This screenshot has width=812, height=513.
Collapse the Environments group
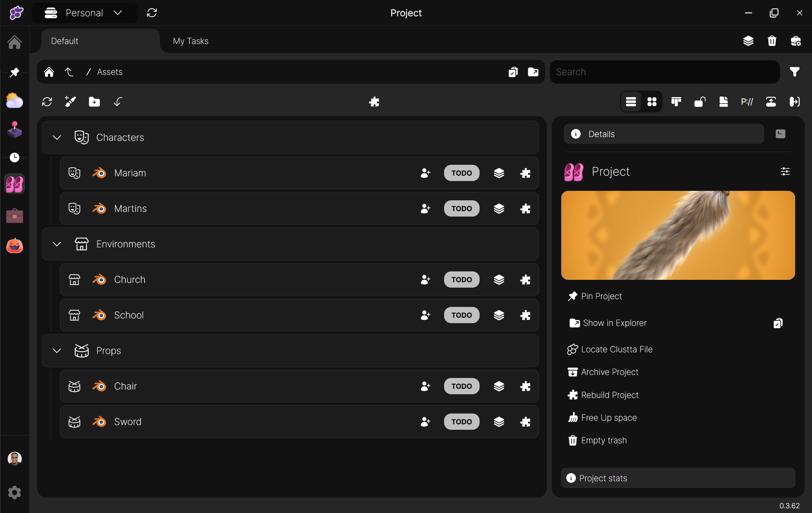57,244
